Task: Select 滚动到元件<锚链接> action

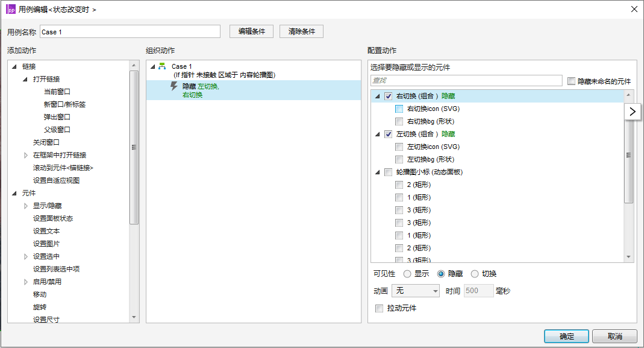Action: coord(63,168)
